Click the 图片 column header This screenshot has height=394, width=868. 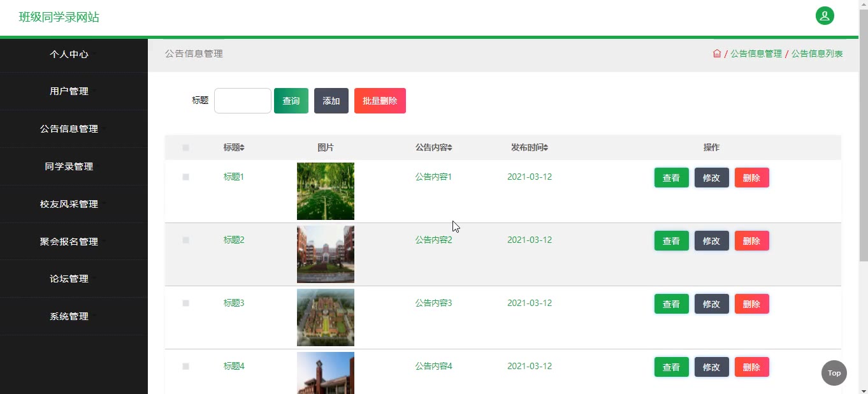326,148
